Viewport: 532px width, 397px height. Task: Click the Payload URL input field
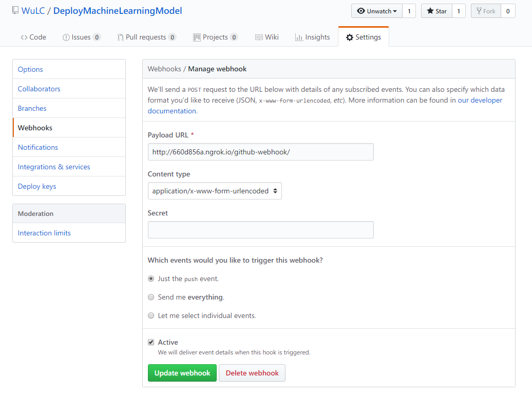tap(260, 152)
